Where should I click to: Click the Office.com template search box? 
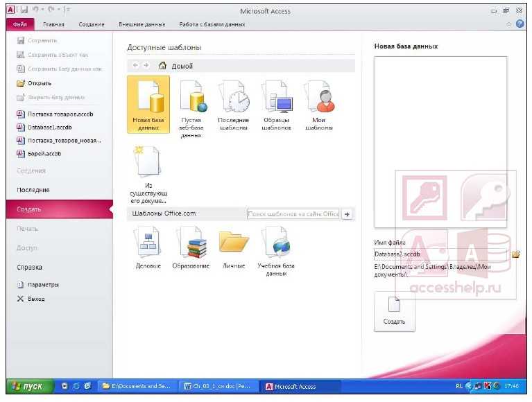[293, 214]
